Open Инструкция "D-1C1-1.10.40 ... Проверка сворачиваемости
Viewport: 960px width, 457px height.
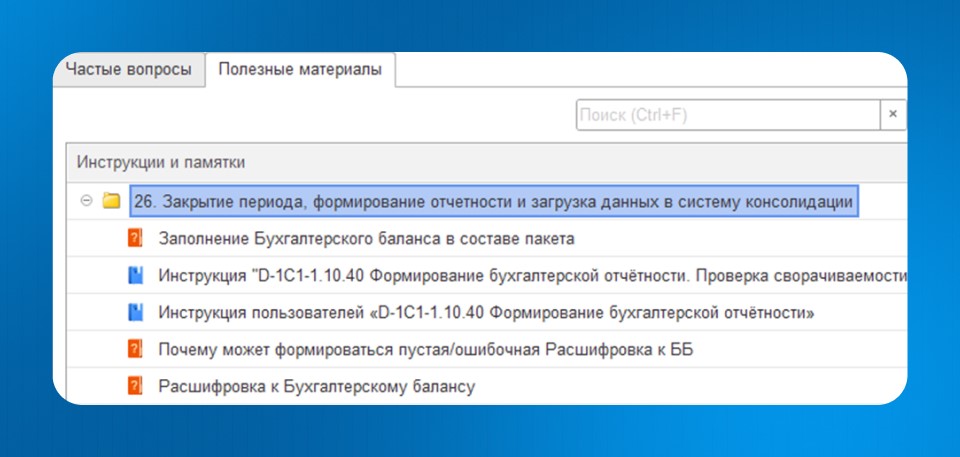click(x=532, y=276)
